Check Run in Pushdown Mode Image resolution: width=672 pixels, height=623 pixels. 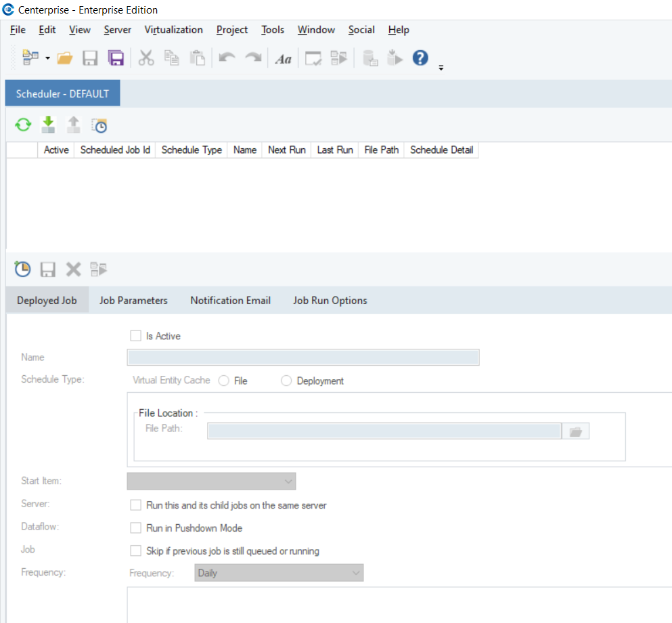(135, 528)
